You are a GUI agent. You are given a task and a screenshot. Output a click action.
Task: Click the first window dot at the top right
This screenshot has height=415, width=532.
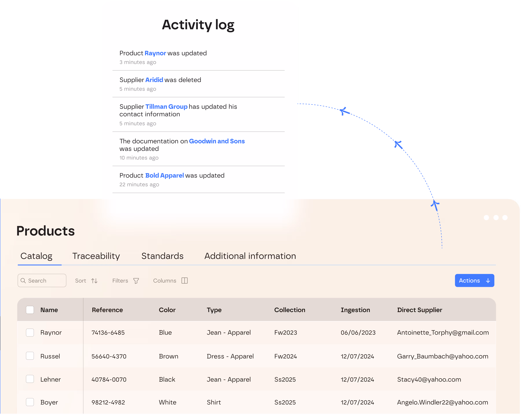tap(486, 218)
